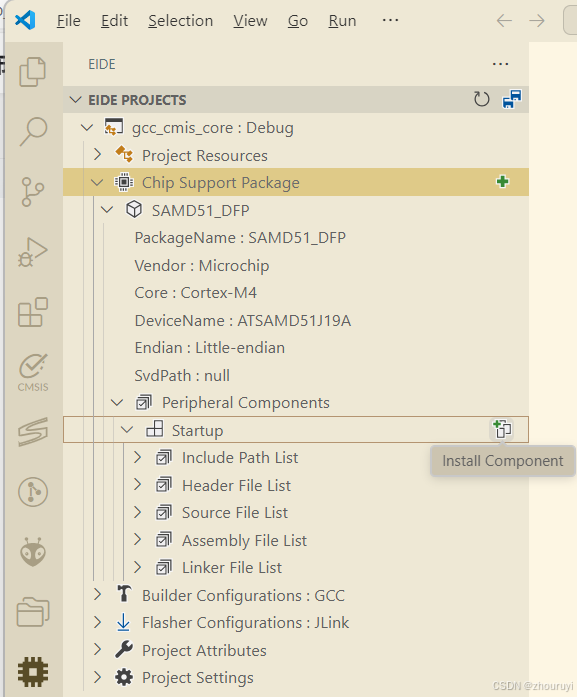Open the CMSIS view in activity bar

click(33, 373)
